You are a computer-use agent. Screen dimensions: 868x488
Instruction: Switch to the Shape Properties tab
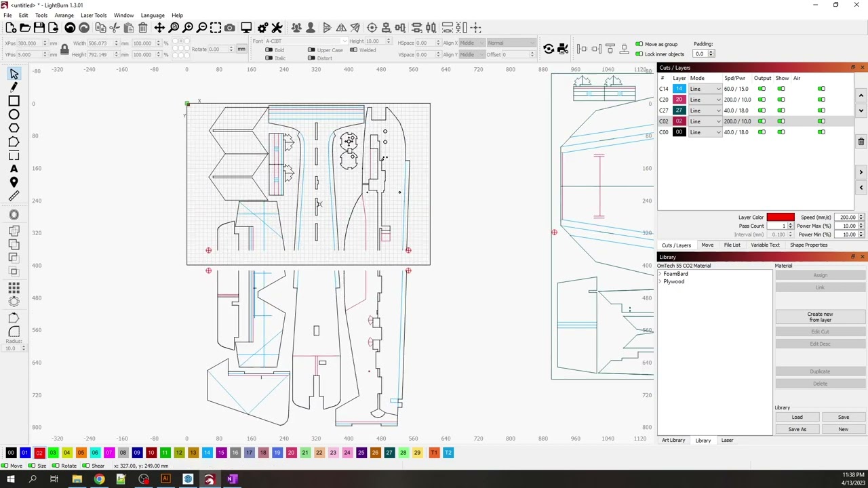pyautogui.click(x=808, y=245)
